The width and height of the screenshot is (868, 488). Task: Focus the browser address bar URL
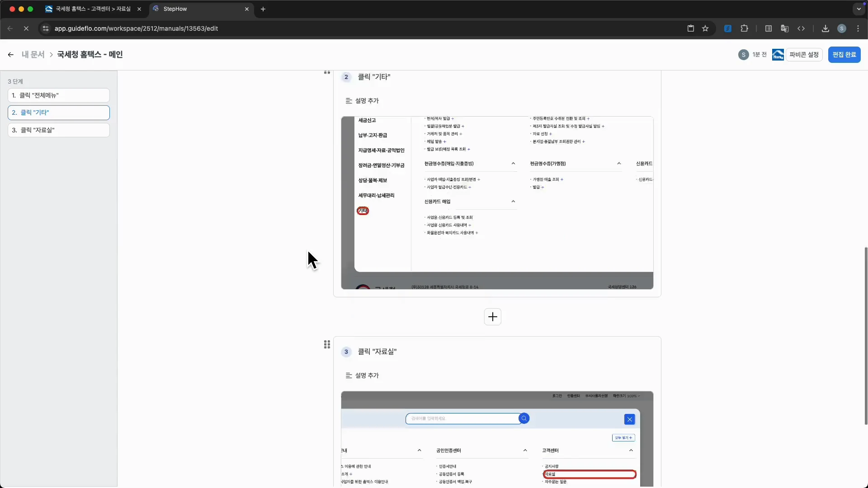[x=136, y=28]
